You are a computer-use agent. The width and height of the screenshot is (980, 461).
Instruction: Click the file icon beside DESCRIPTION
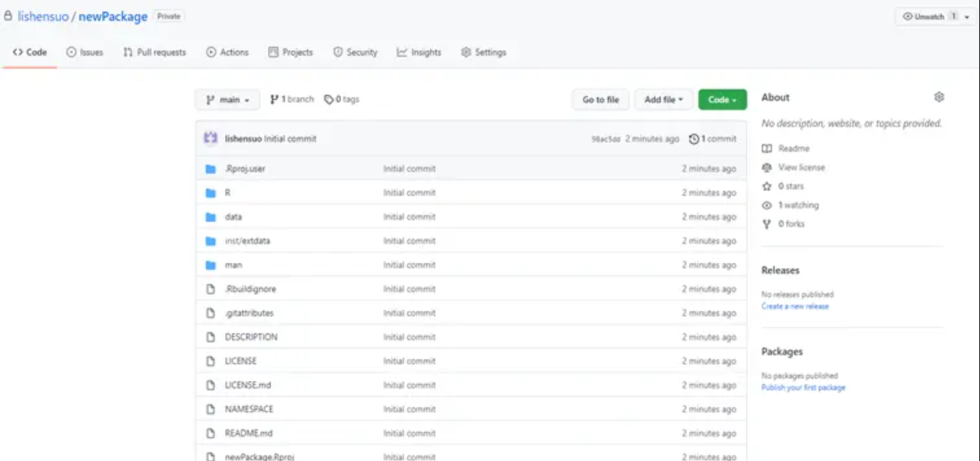211,337
